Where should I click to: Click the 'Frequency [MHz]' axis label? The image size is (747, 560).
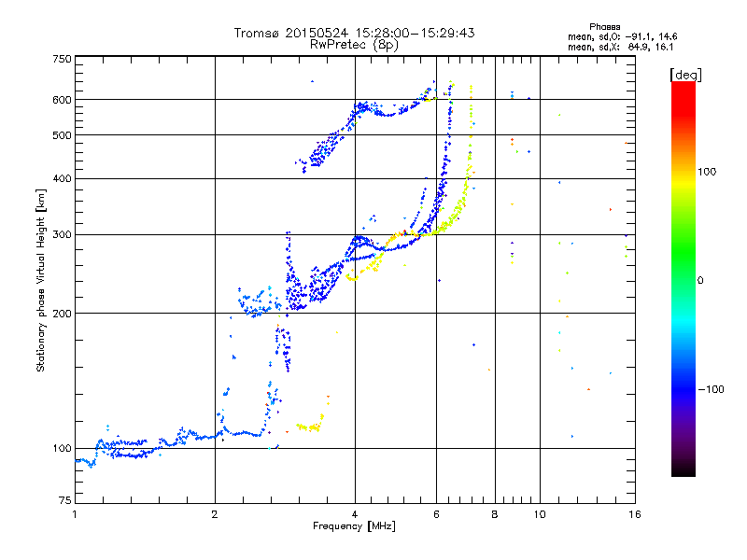coord(354,526)
